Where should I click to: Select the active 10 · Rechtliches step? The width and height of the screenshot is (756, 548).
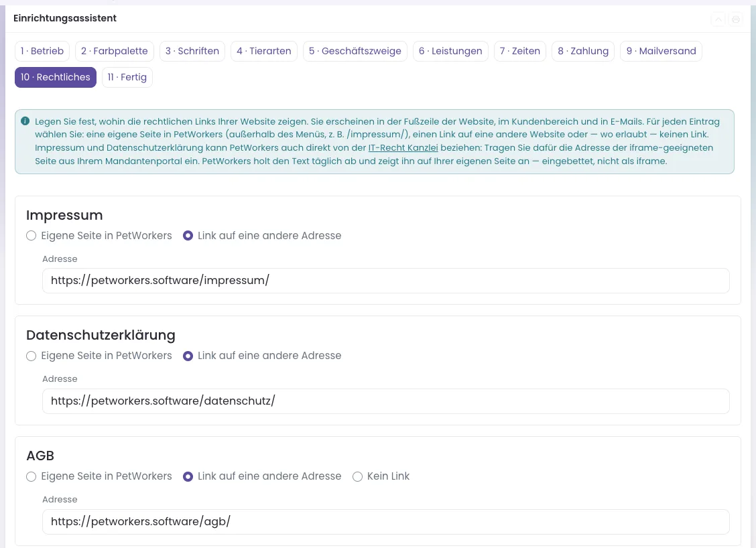tap(56, 77)
